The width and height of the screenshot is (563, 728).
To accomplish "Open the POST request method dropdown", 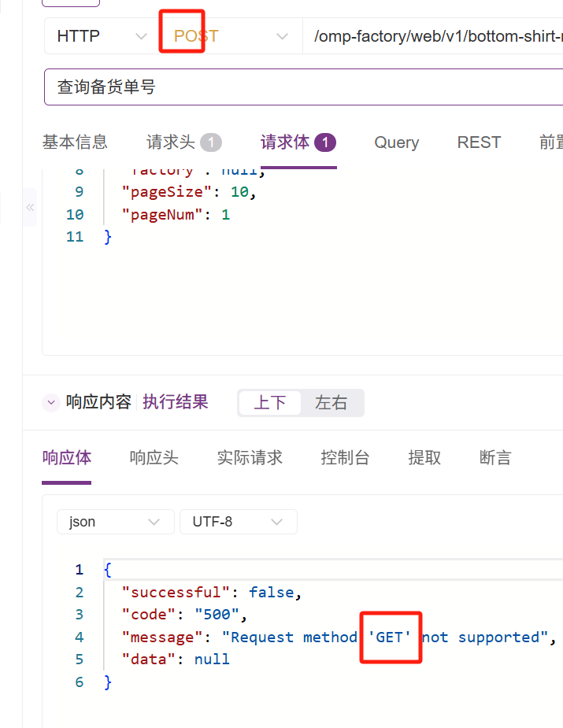I will (230, 36).
